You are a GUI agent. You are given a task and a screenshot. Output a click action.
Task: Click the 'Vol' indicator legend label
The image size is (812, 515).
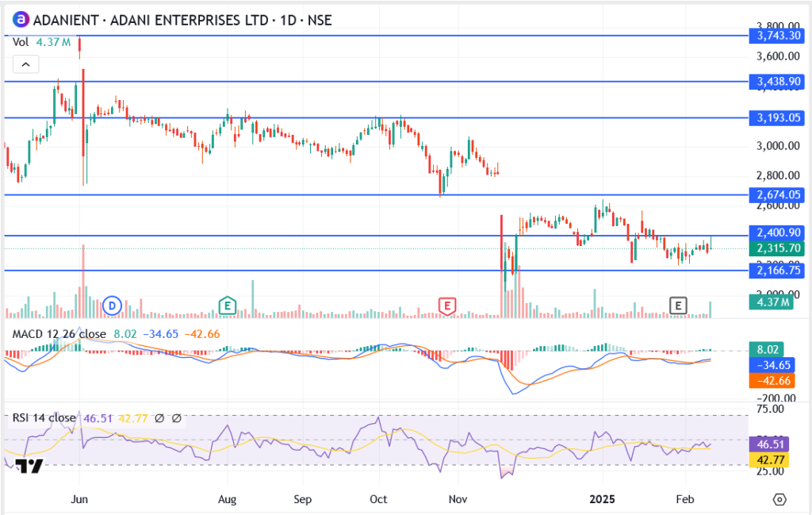pyautogui.click(x=20, y=43)
